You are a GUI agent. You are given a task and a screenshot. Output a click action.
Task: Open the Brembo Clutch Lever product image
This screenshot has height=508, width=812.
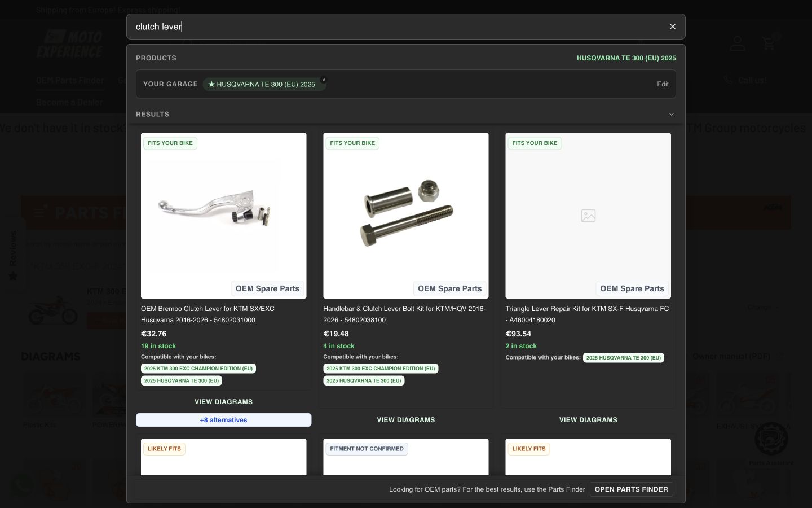pos(224,216)
